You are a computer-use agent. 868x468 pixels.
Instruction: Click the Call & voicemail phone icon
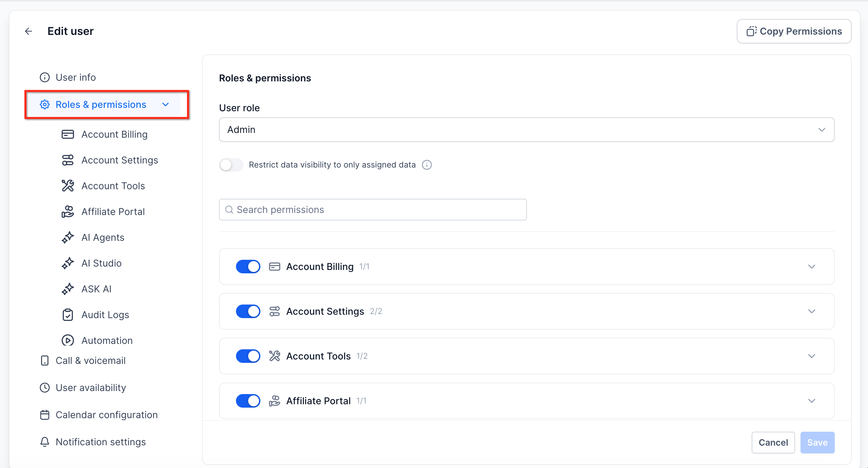point(45,360)
